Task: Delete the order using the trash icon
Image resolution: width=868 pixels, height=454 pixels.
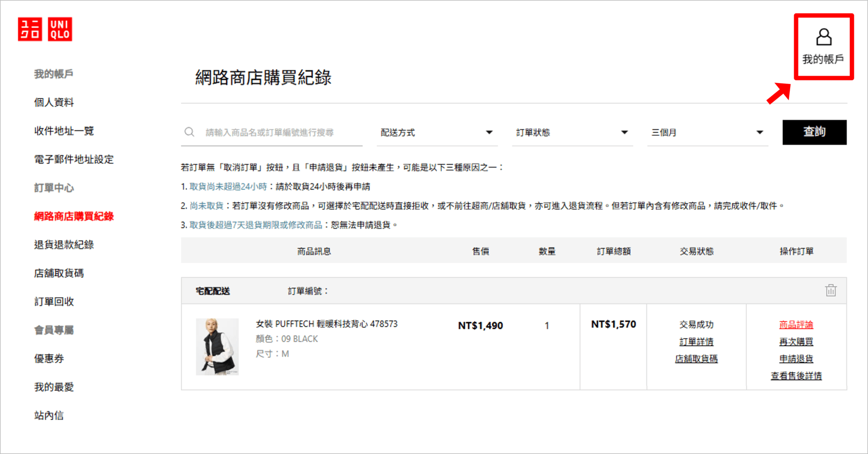Action: 831,290
